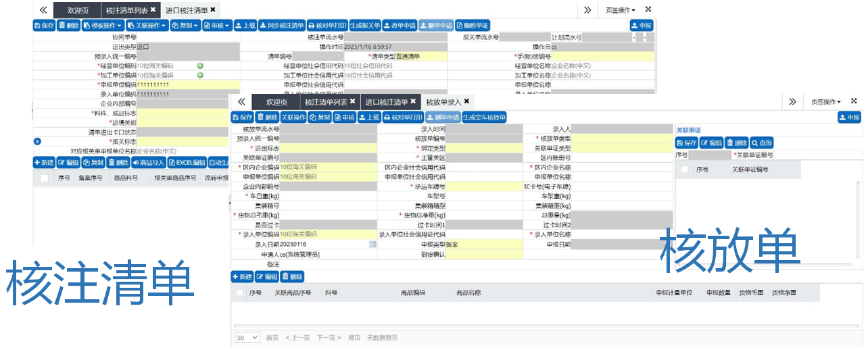This screenshot has width=868, height=354.
Task: Collapse sidebar arrows in 核注清单 window
Action: click(43, 10)
